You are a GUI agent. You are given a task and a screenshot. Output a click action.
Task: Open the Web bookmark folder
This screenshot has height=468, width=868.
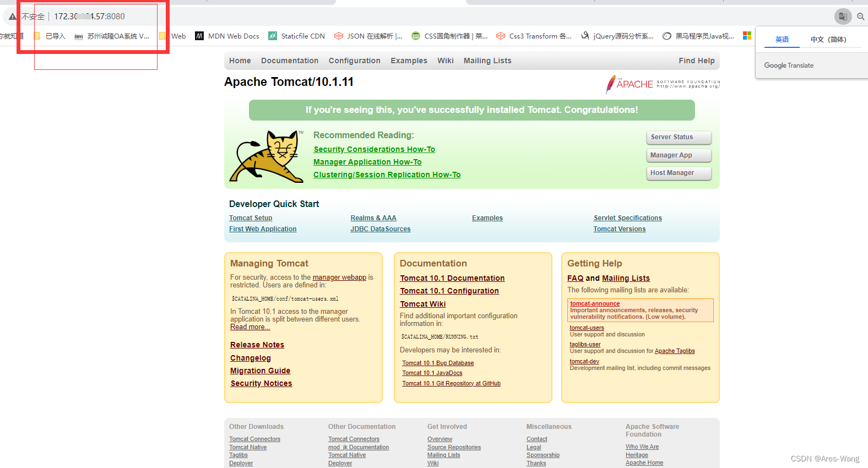point(173,36)
